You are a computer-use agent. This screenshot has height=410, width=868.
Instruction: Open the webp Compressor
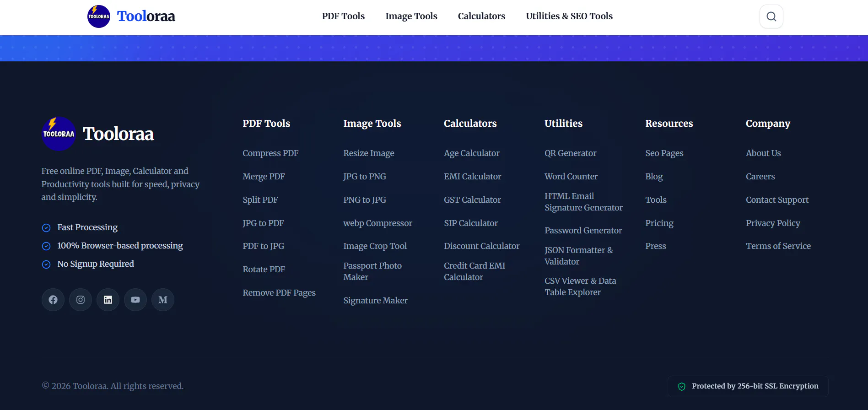377,223
